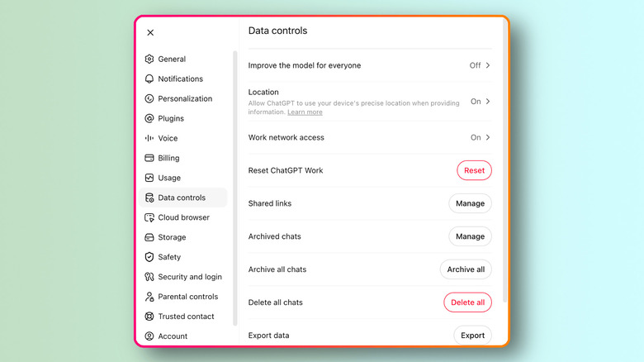Click the Safety shield icon
The height and width of the screenshot is (362, 644).
149,257
